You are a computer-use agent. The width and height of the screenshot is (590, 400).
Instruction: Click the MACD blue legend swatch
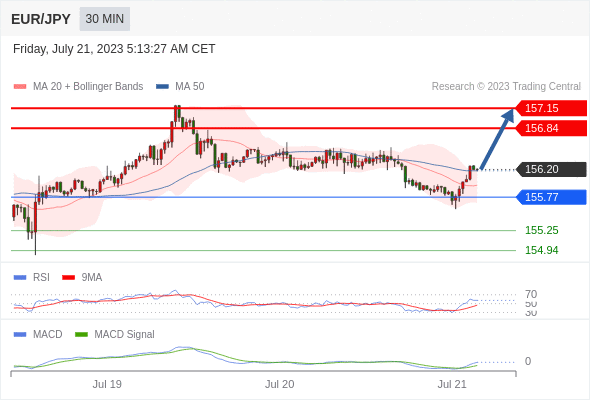pyautogui.click(x=20, y=335)
